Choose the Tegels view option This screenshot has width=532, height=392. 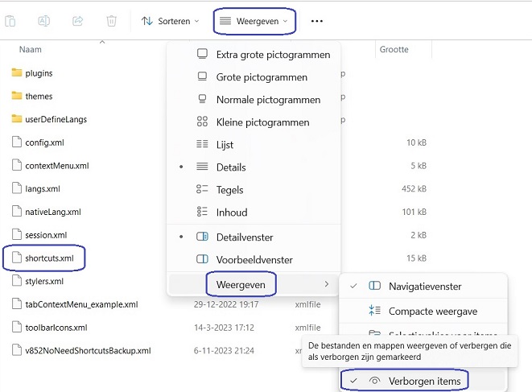(x=231, y=190)
